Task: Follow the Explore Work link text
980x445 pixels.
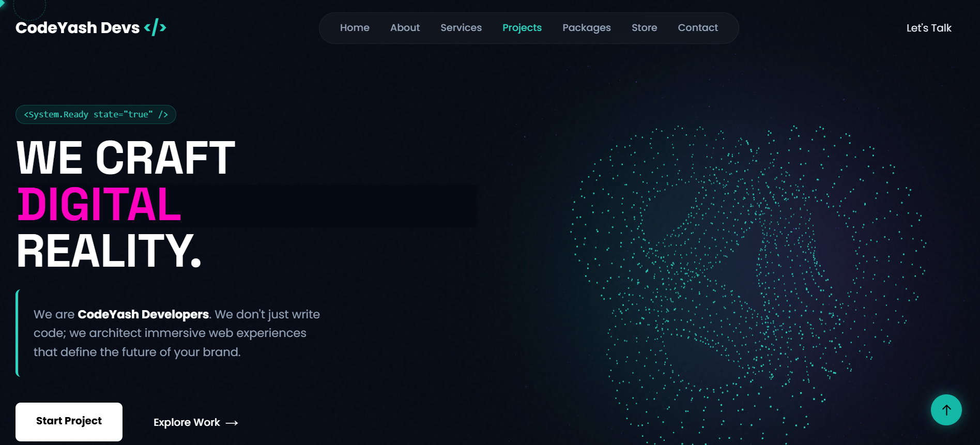Action: [187, 422]
